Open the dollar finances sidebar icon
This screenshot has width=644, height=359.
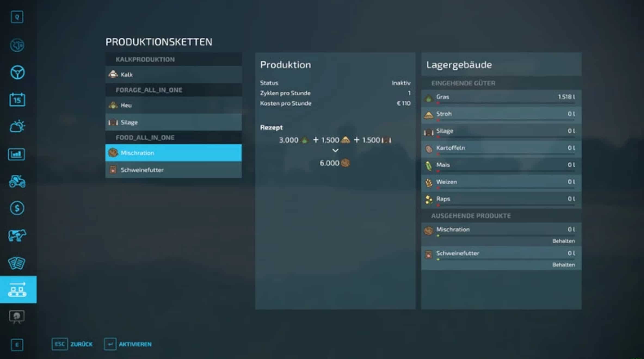pyautogui.click(x=17, y=208)
